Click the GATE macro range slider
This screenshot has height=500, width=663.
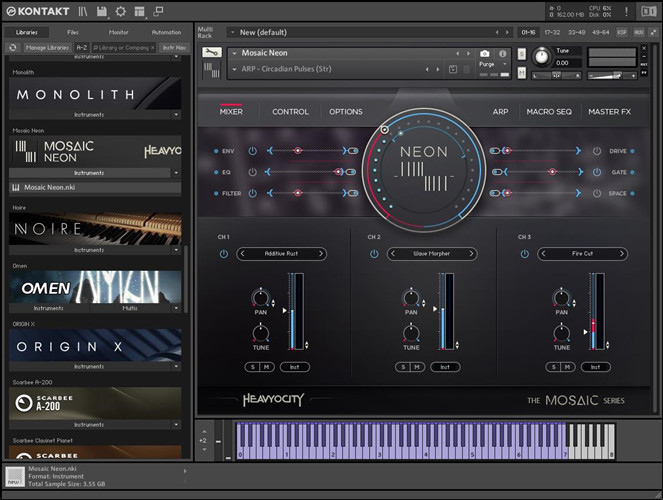[x=543, y=172]
